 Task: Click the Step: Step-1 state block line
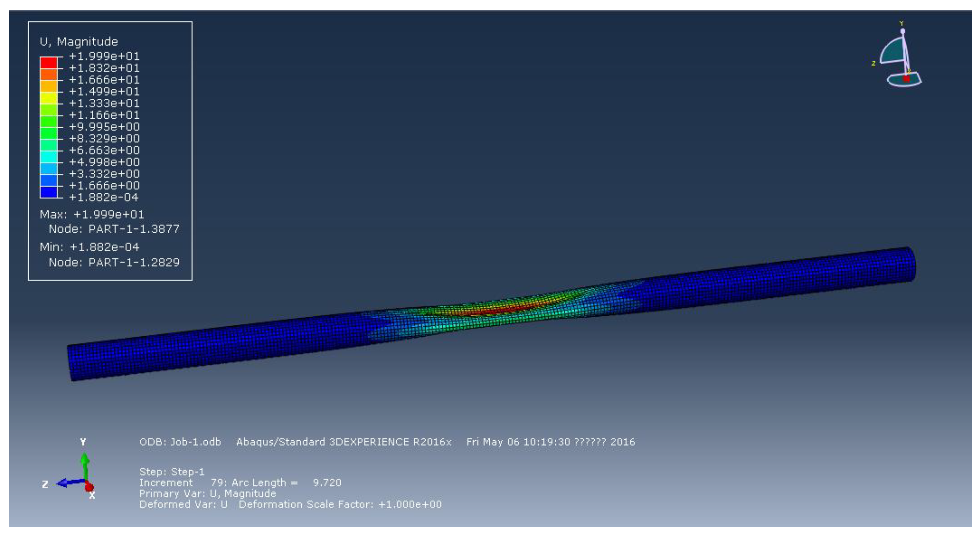coord(172,472)
